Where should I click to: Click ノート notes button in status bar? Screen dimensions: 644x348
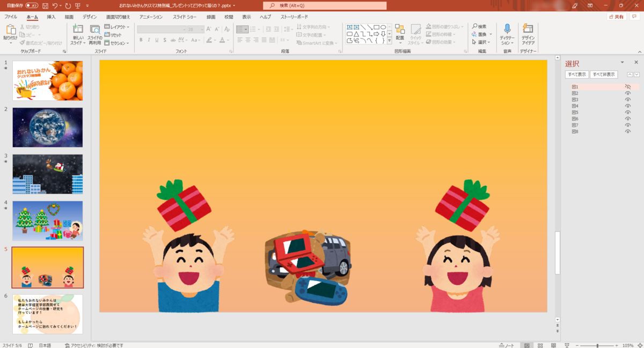[x=507, y=345]
